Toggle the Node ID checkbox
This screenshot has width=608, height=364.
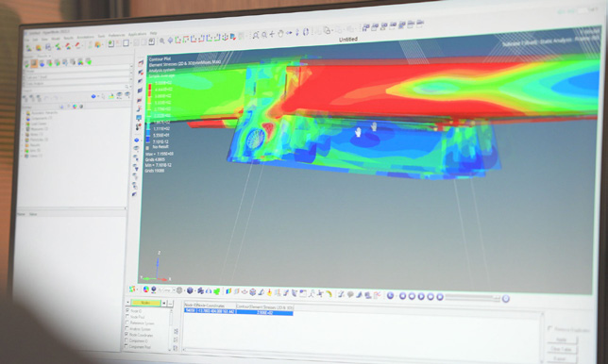[x=127, y=310]
